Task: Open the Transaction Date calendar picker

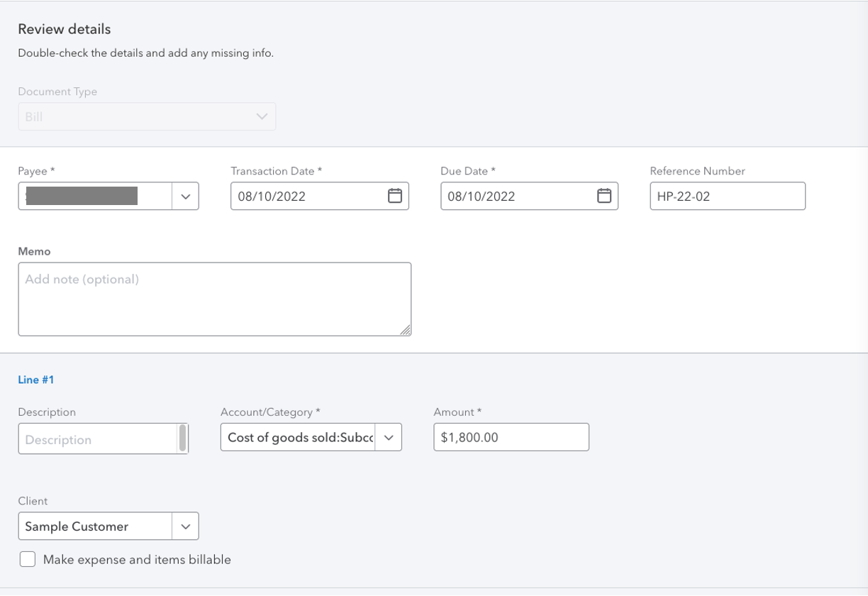Action: [x=394, y=196]
